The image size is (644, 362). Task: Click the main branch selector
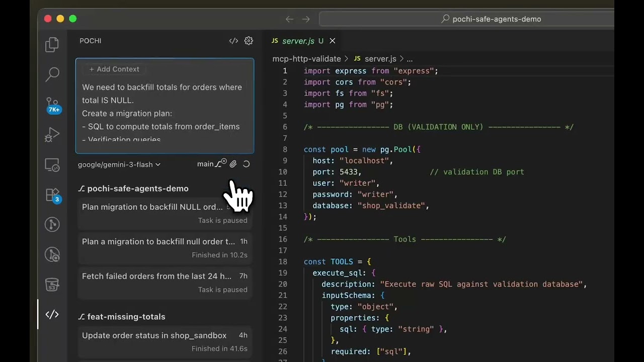click(x=205, y=164)
